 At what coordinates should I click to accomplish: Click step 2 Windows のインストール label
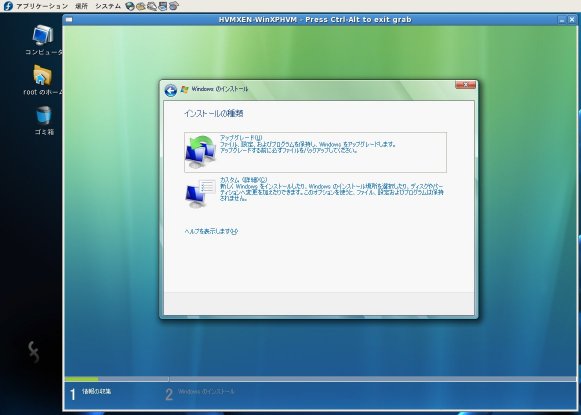206,392
